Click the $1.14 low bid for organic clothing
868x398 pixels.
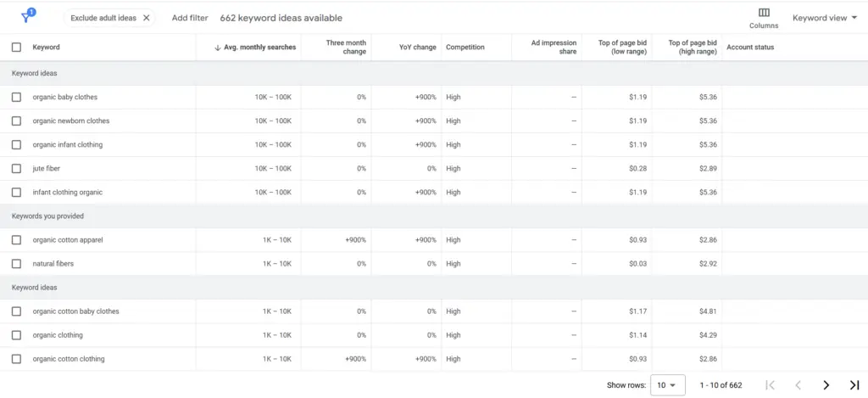pyautogui.click(x=637, y=335)
